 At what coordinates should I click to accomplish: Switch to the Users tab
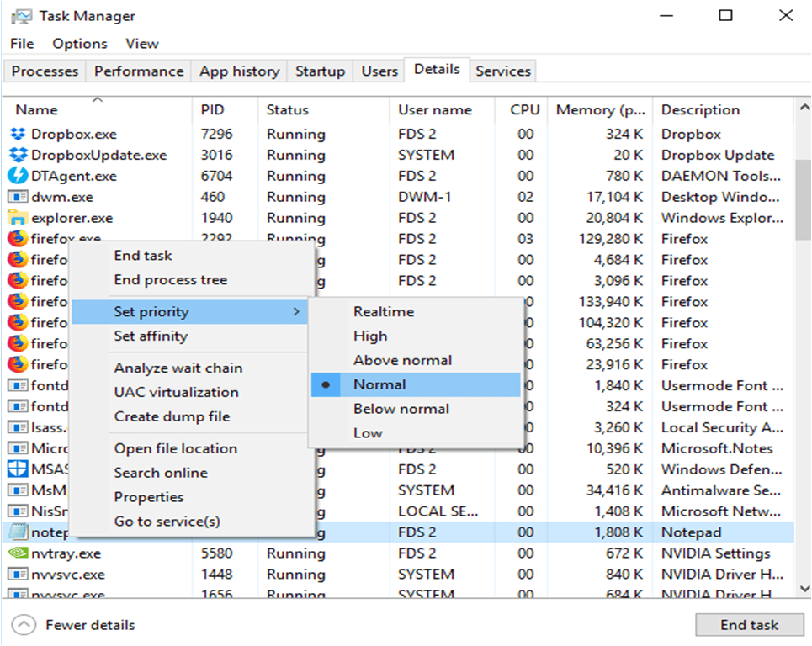(x=379, y=71)
